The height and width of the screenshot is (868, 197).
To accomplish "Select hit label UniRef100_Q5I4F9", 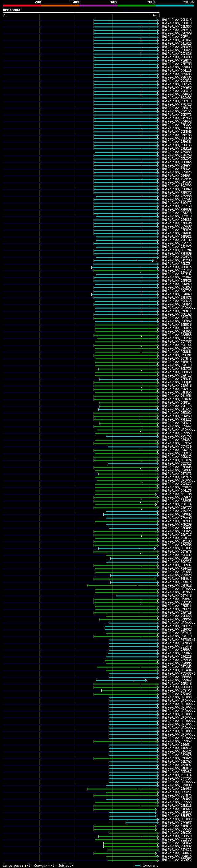I will pos(177,646).
